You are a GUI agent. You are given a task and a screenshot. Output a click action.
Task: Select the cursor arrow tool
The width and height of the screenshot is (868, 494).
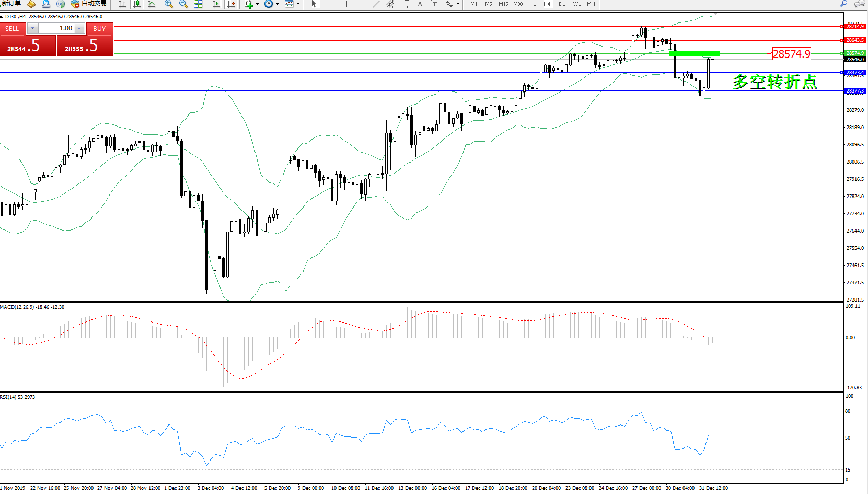[x=314, y=4]
